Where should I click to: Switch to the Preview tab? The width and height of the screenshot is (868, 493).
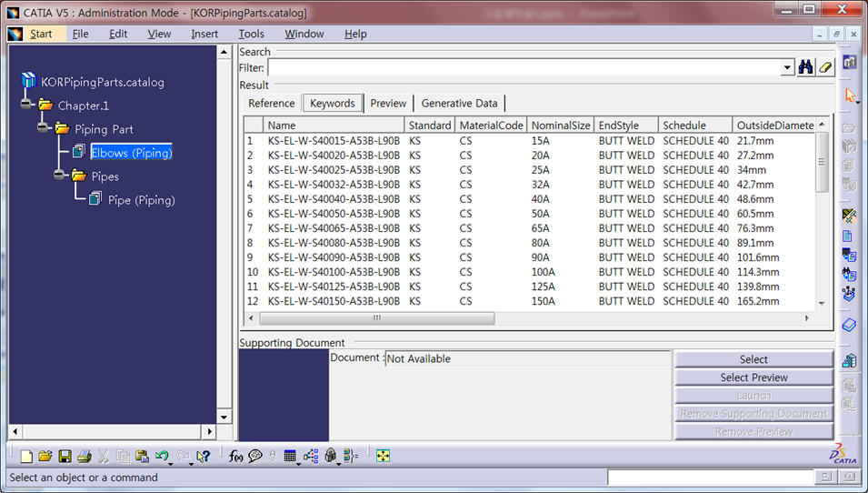388,104
